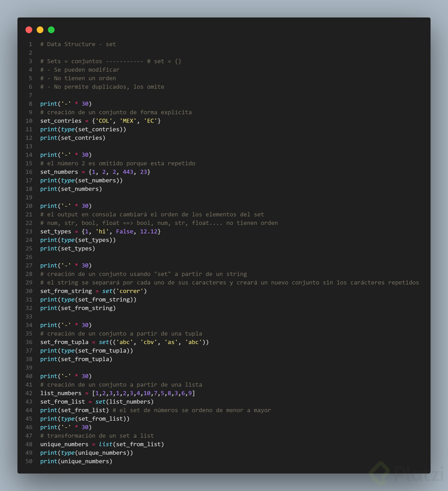Click the line print(type(set_from_list))
Screen dimensions: 448x491
pos(85,419)
